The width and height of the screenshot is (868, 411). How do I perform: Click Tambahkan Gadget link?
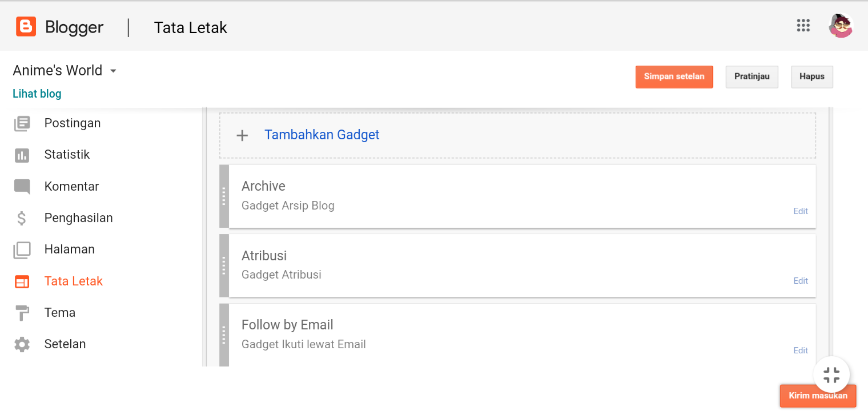322,135
